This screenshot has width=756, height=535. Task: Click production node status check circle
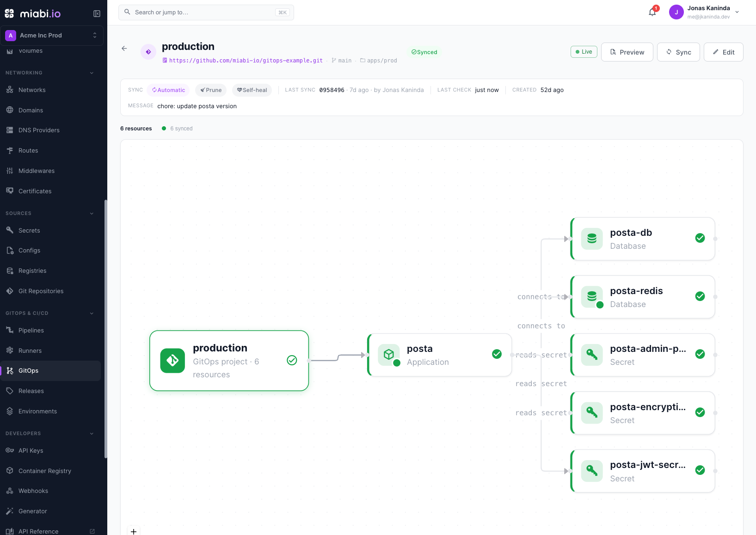coord(292,360)
